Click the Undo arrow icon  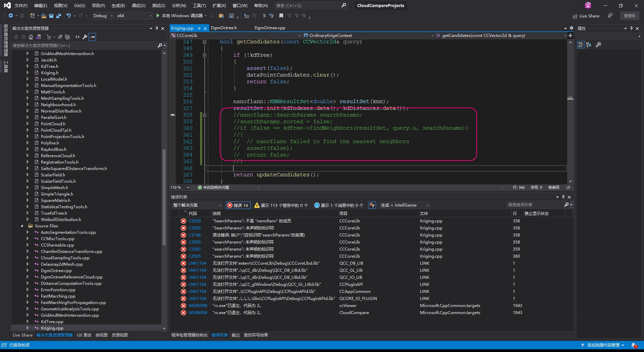[x=68, y=16]
